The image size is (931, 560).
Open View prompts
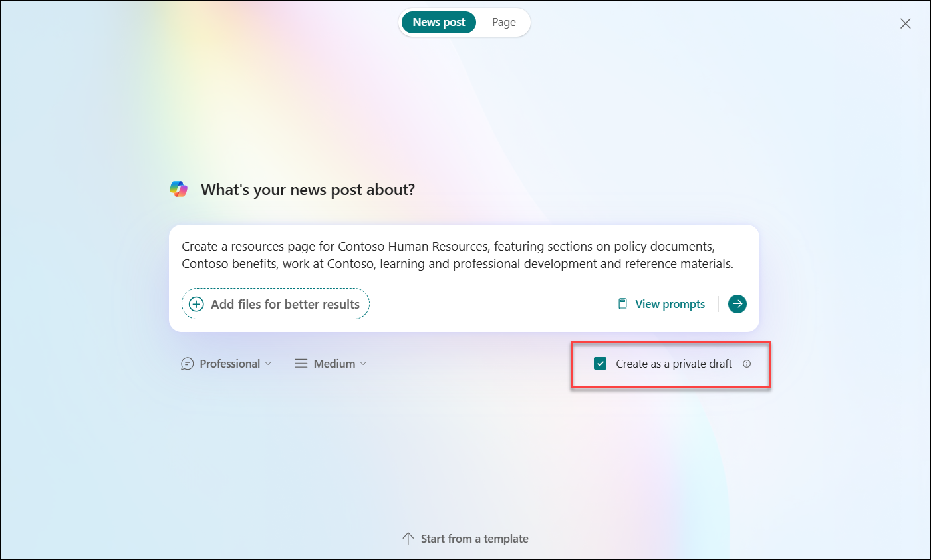point(670,303)
